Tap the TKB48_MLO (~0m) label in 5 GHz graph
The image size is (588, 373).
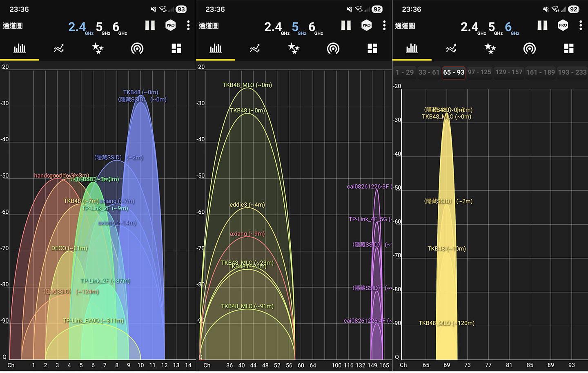click(247, 85)
